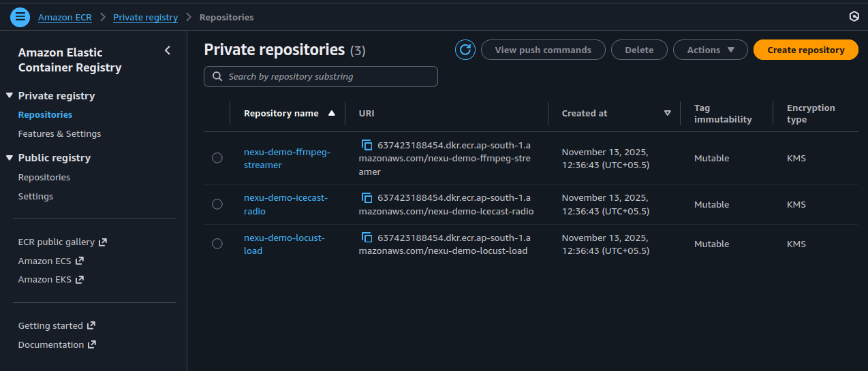Click the URI column header

click(367, 114)
